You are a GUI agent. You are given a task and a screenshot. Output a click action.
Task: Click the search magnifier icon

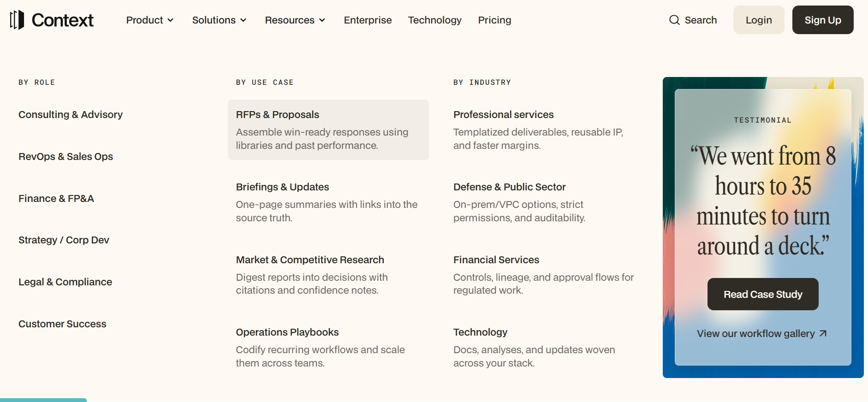click(x=674, y=20)
